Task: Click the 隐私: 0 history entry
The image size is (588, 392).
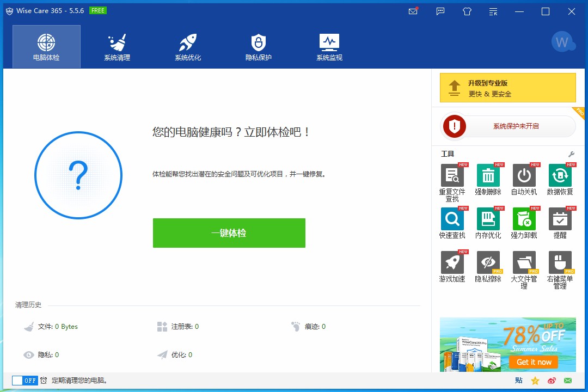Action: point(41,355)
